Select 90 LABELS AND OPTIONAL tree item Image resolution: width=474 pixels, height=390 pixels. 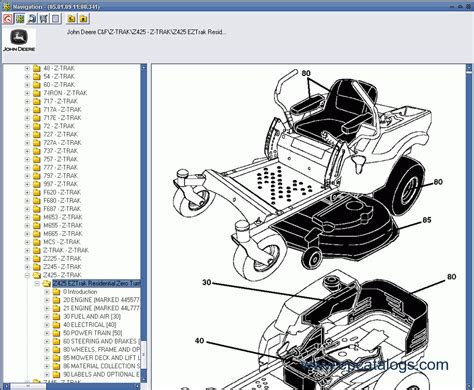point(101,374)
